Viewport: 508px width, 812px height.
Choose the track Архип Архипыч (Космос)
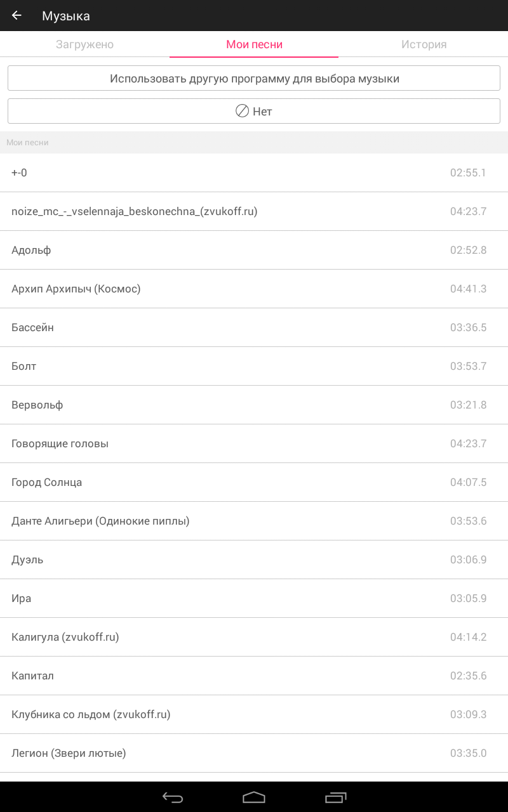(254, 289)
